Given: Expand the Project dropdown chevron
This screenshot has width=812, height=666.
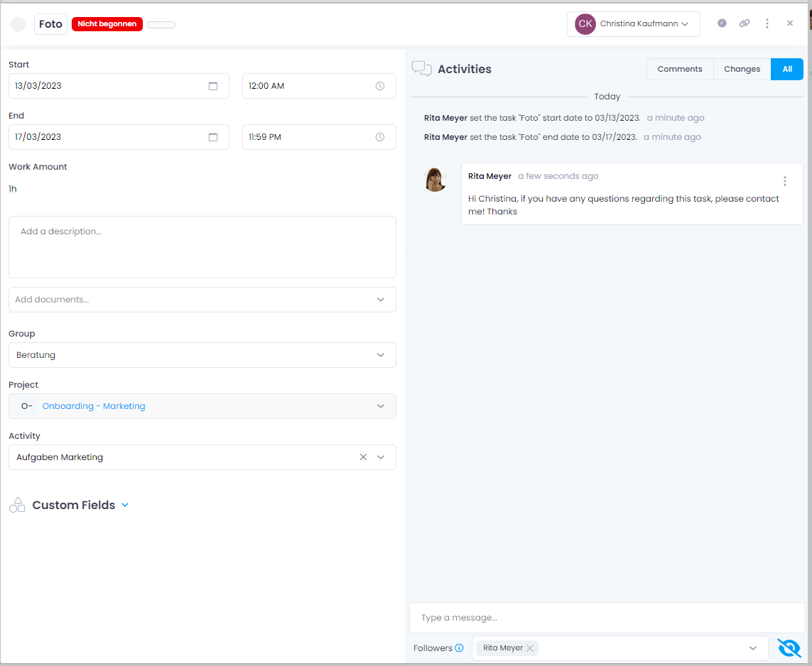Looking at the screenshot, I should point(381,406).
